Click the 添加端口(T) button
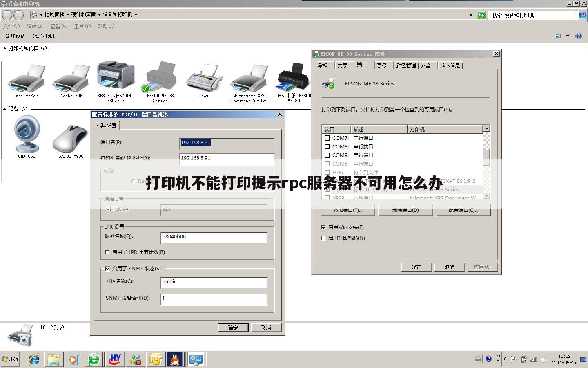588x368 pixels. click(347, 210)
